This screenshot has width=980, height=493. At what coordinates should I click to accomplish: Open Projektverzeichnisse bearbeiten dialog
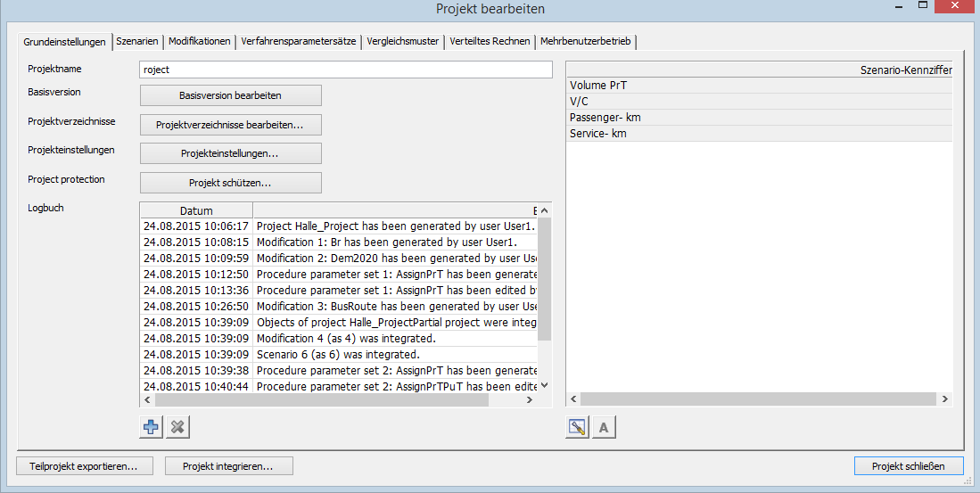[x=230, y=125]
